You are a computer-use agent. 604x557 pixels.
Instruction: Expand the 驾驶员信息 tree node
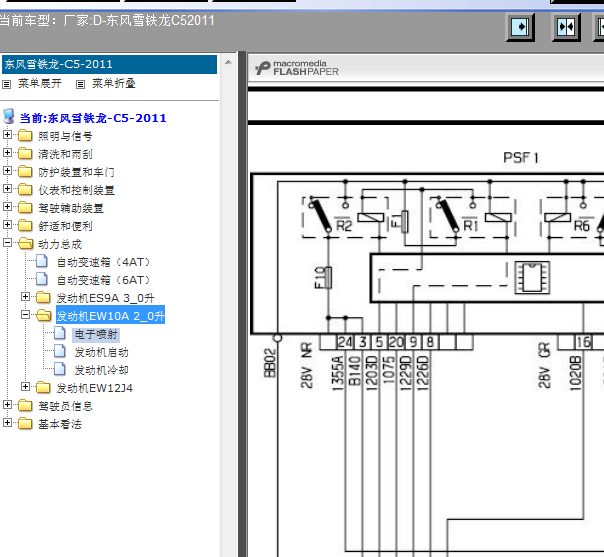click(7, 404)
